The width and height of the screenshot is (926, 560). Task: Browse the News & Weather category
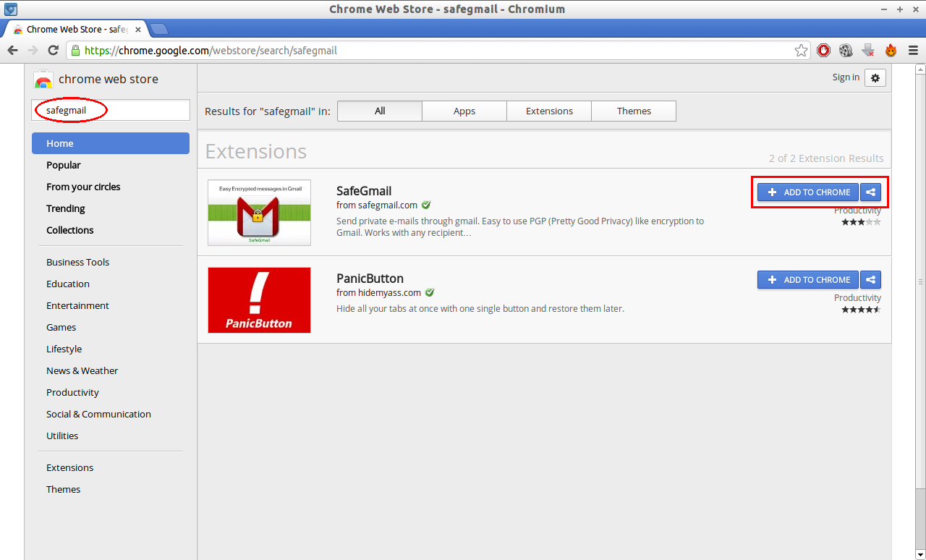82,370
